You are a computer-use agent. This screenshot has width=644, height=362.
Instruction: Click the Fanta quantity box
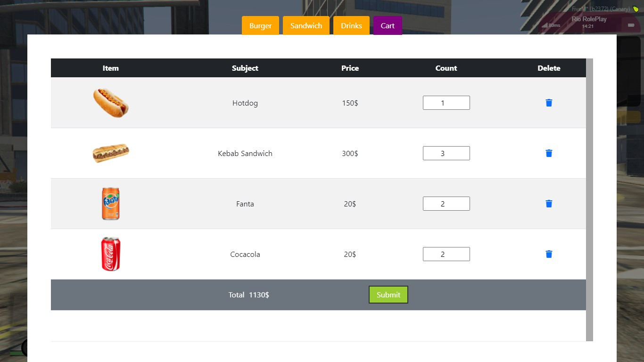446,204
